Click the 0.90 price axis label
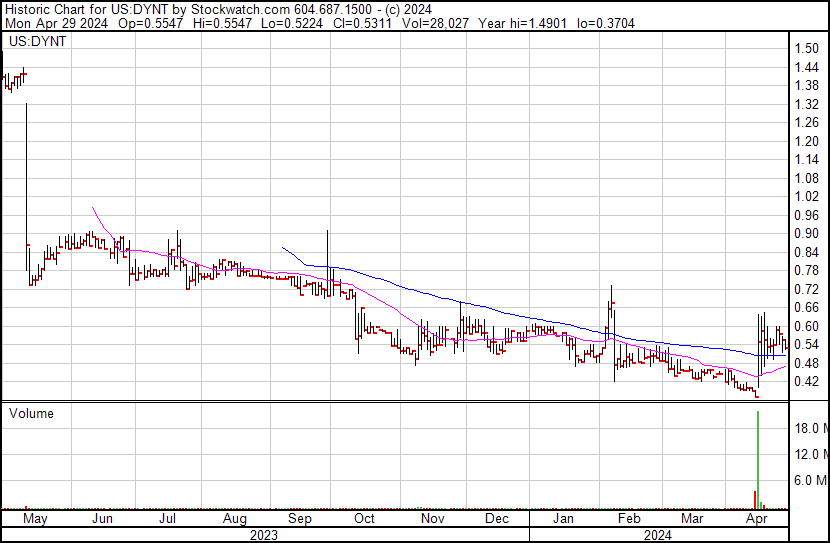Viewport: 830px width, 543px height. click(806, 233)
